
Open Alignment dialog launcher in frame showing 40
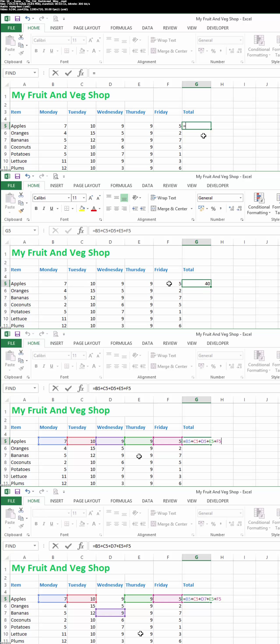pos(193,219)
